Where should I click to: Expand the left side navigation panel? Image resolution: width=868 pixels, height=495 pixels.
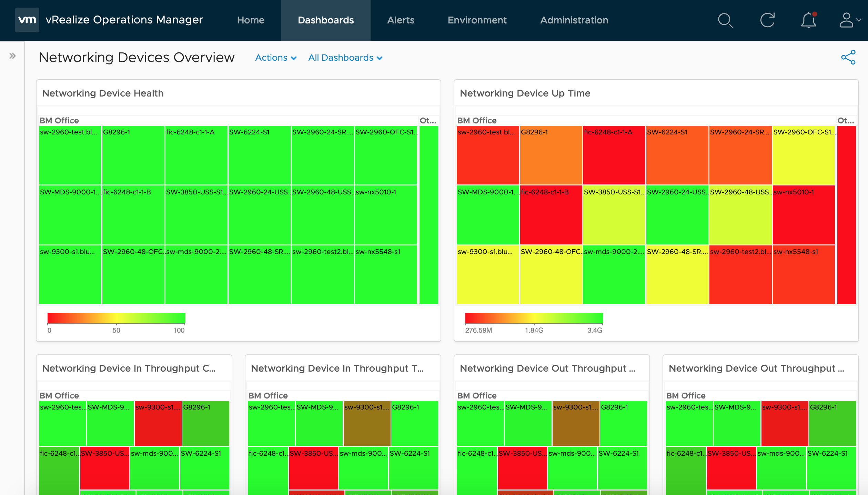click(12, 56)
